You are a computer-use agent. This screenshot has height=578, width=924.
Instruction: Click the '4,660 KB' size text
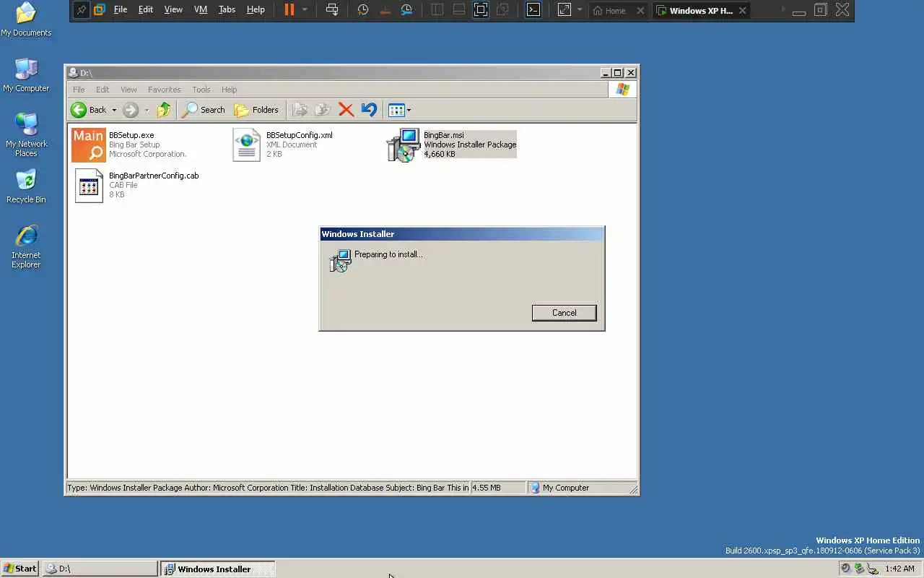tap(440, 154)
